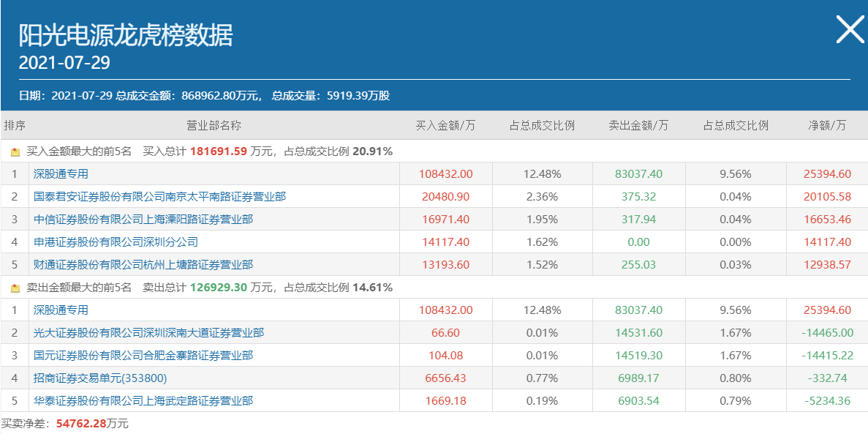
Task: Select buy amount 66.60
Action: (445, 333)
